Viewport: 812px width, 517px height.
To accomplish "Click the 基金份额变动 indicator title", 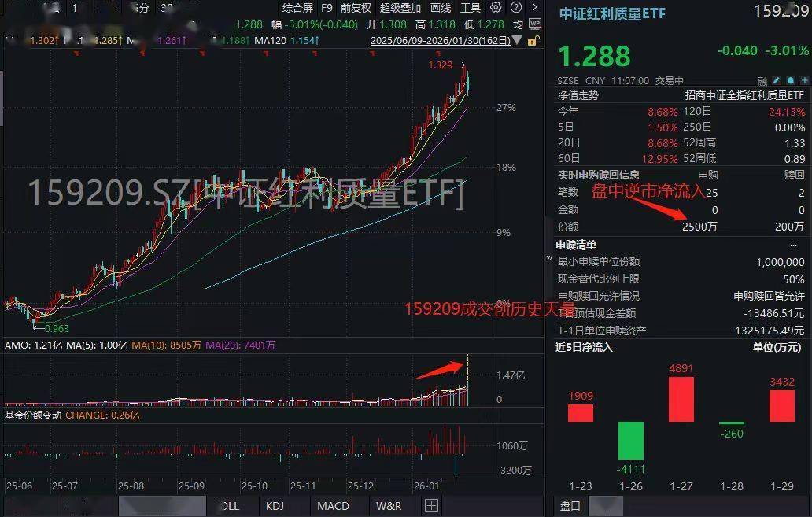I will point(33,415).
